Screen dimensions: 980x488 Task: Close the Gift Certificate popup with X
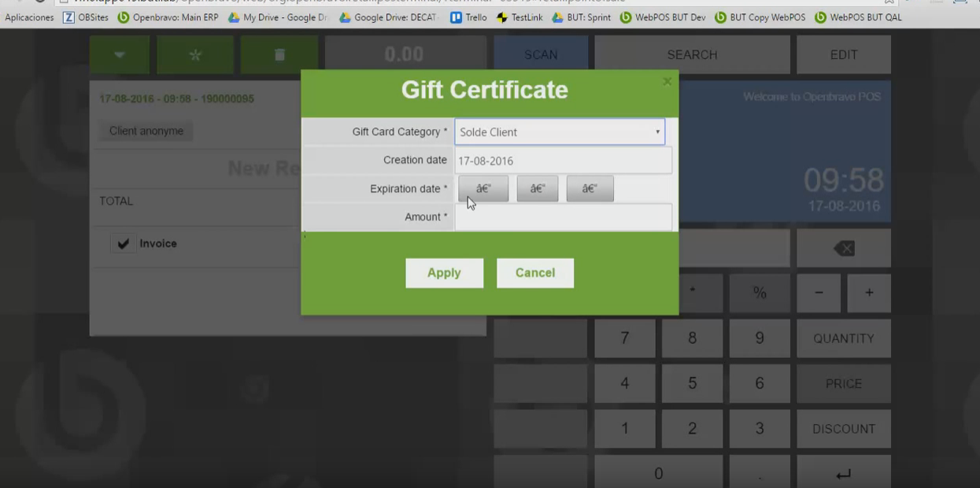pyautogui.click(x=668, y=81)
